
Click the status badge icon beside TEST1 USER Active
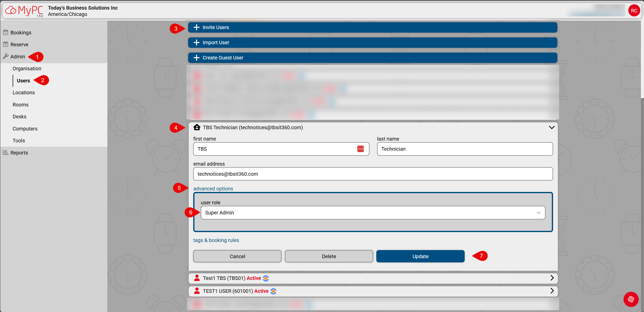click(x=273, y=291)
